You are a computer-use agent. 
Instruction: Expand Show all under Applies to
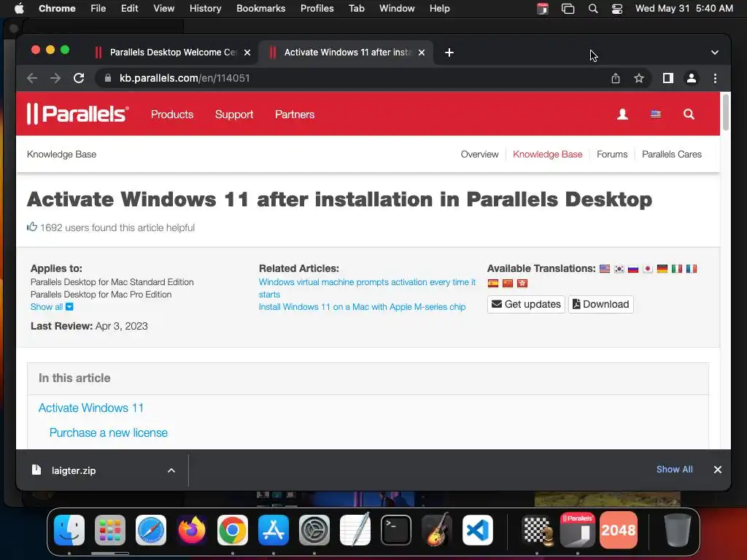pyautogui.click(x=52, y=307)
